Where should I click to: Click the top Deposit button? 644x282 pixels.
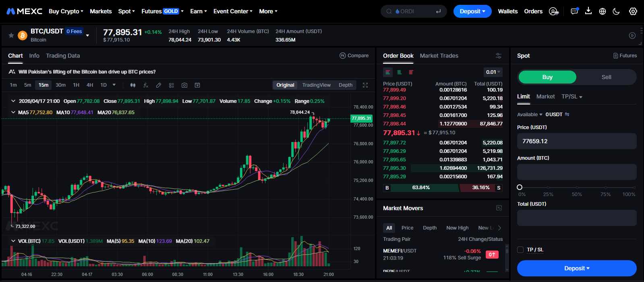[x=472, y=11]
